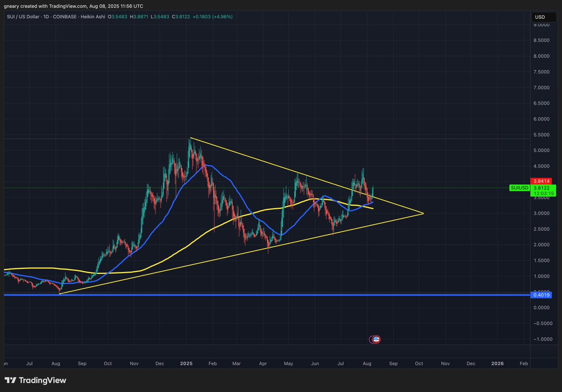This screenshot has width=562, height=392.
Task: Click the 3.0000 price axis label
Action: 542,214
